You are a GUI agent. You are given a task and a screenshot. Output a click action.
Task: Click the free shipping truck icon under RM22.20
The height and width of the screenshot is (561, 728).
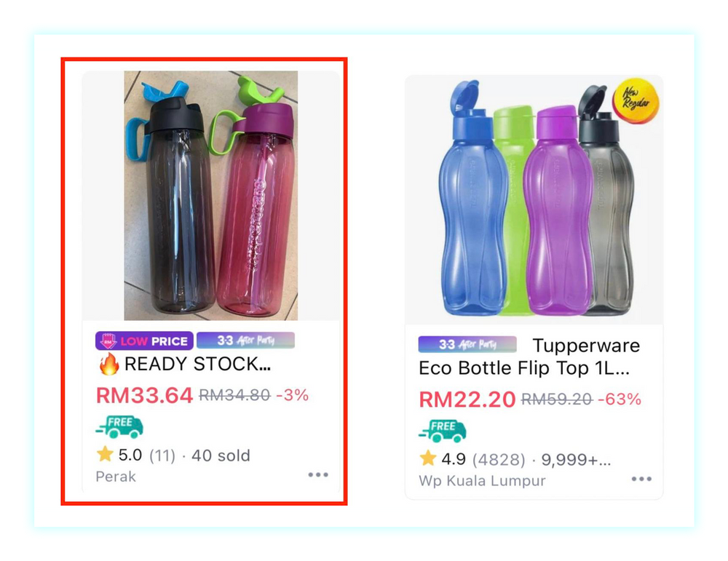point(443,431)
